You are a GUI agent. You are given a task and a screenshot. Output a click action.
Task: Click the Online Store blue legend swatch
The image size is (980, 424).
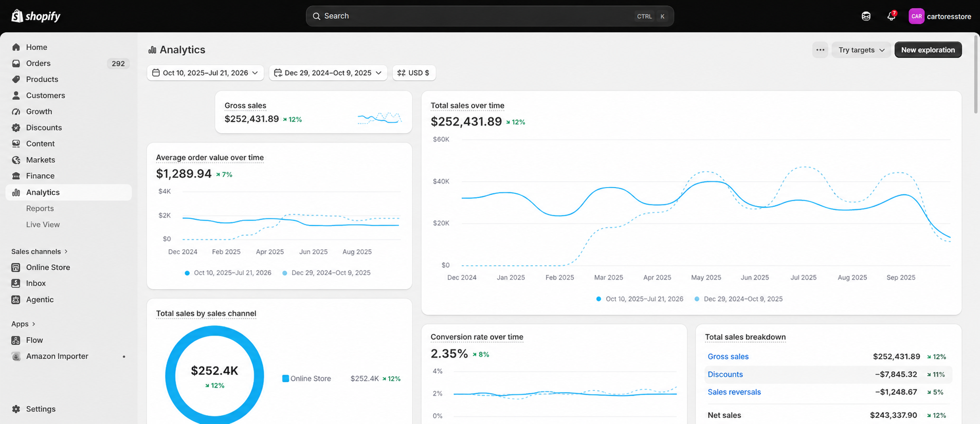[x=285, y=379]
